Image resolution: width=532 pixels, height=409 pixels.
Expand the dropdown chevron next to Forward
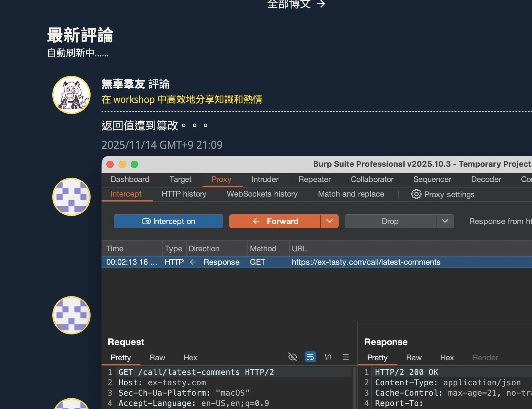pyautogui.click(x=329, y=221)
